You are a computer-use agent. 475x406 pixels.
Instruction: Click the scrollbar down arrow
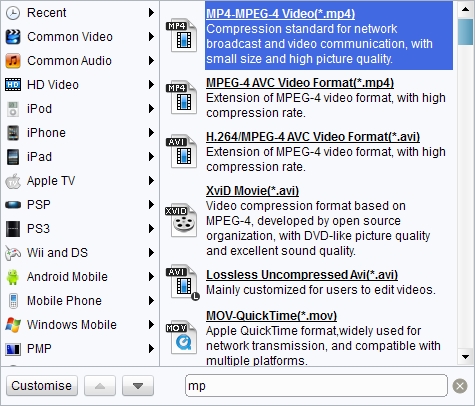[x=465, y=357]
